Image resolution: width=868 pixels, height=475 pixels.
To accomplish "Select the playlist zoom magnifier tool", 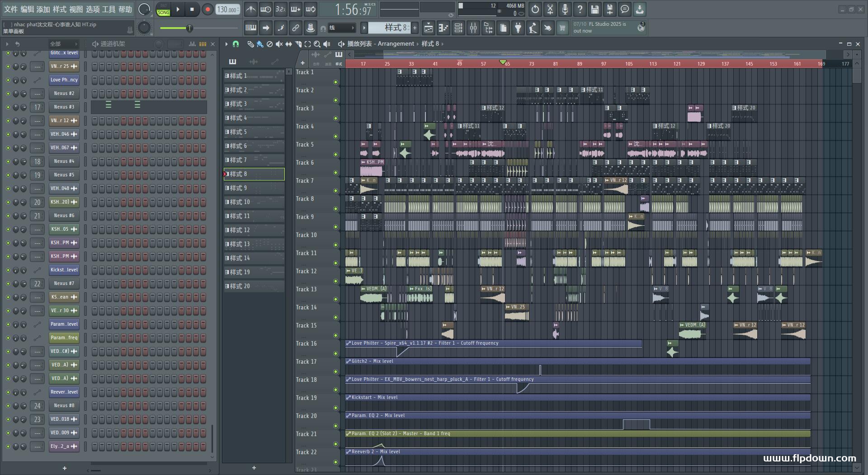I will coord(317,44).
